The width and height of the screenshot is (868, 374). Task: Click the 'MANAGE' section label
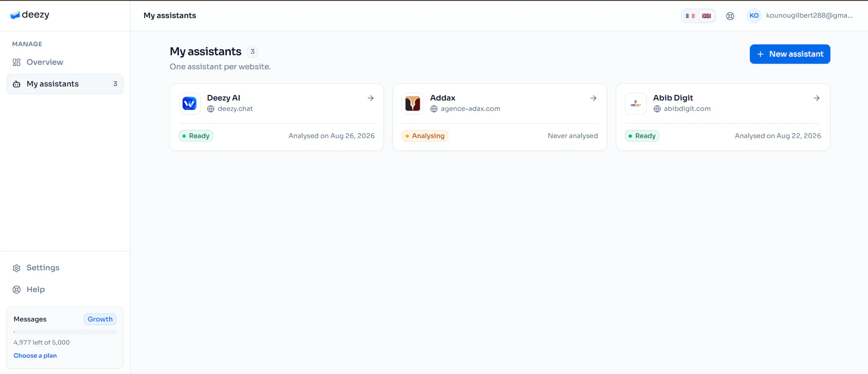pos(27,44)
